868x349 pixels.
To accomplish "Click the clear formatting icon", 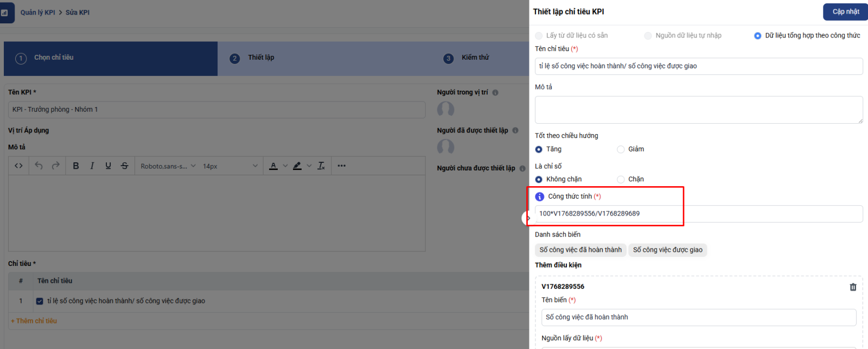I will click(321, 166).
